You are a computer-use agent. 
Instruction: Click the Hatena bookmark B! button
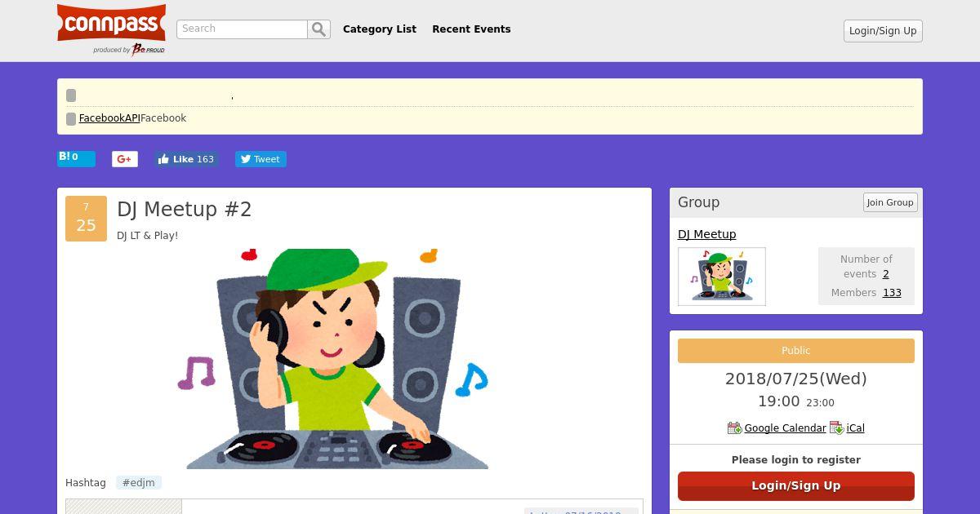(x=76, y=158)
